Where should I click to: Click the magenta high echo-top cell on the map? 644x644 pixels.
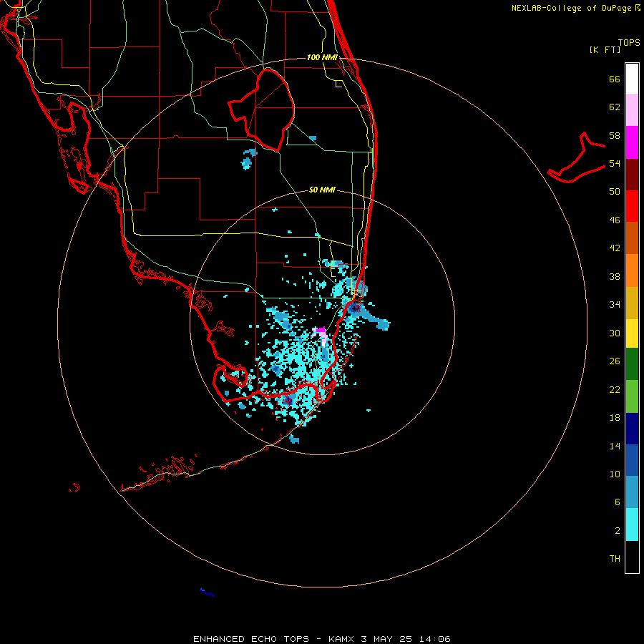coord(320,330)
